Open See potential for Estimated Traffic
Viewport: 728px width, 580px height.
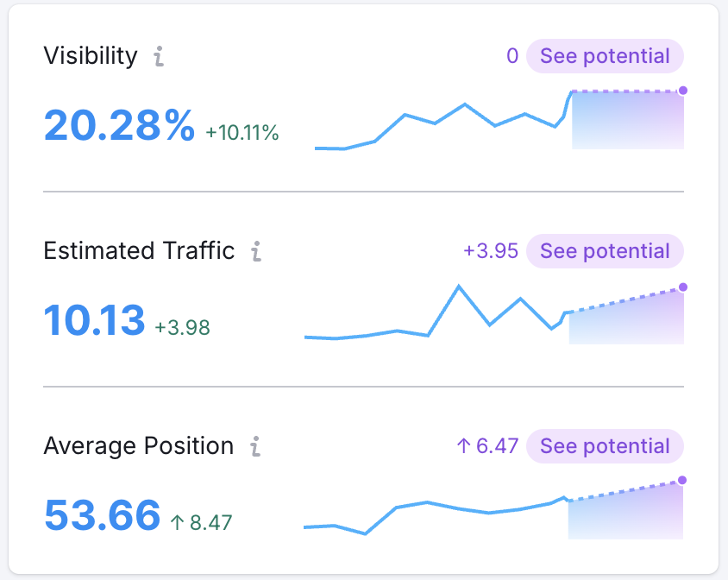click(605, 251)
